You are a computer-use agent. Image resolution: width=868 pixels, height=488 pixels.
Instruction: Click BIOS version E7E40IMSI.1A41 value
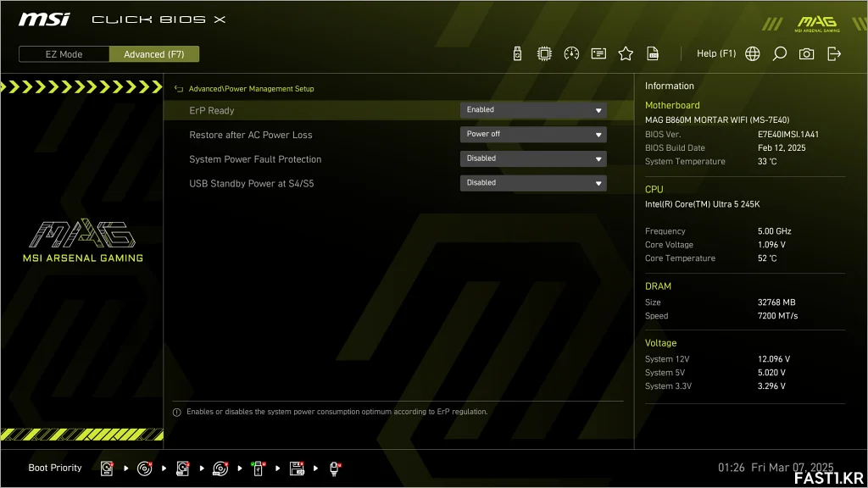[x=788, y=135]
